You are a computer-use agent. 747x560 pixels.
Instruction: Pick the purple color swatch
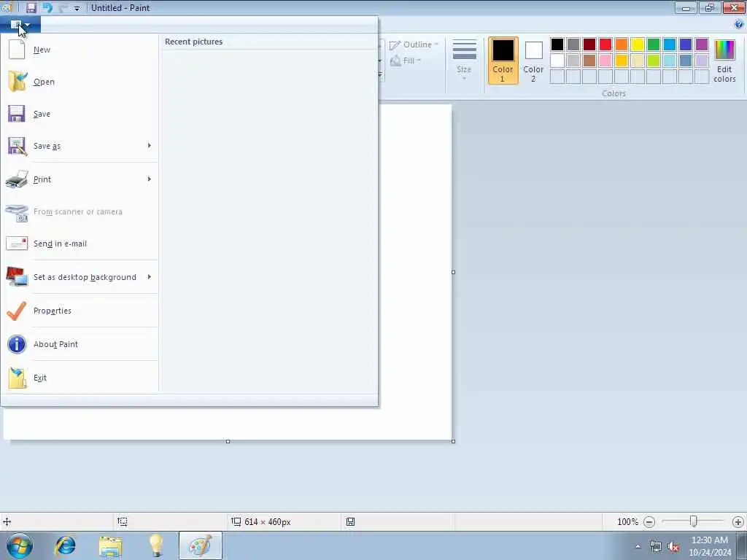point(702,44)
